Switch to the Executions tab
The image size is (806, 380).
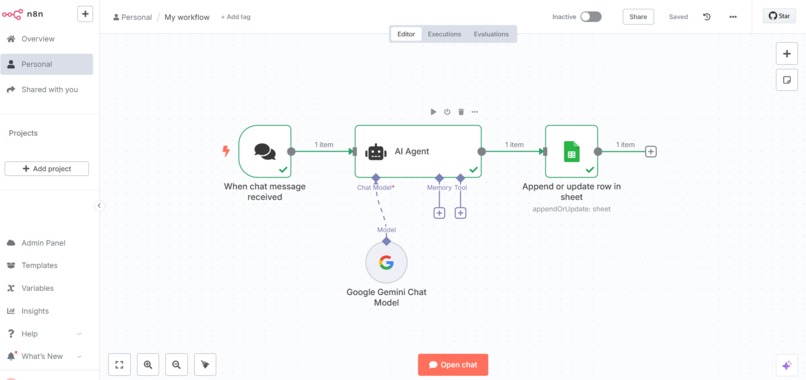444,34
